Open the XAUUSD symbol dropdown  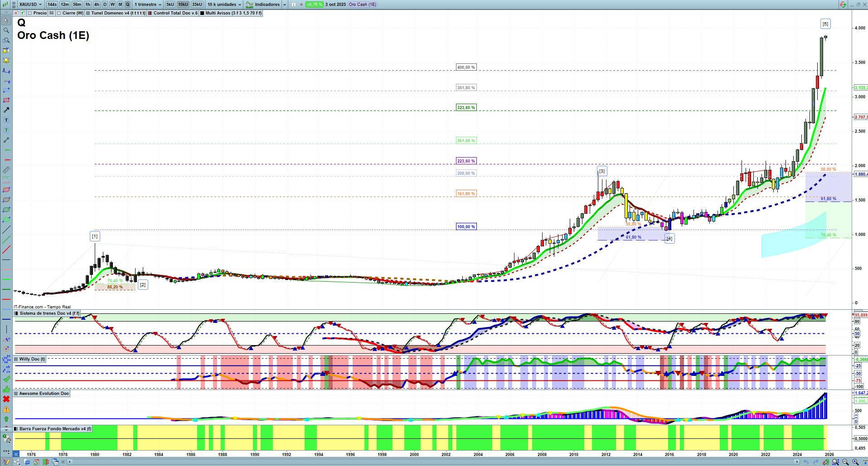click(x=30, y=5)
